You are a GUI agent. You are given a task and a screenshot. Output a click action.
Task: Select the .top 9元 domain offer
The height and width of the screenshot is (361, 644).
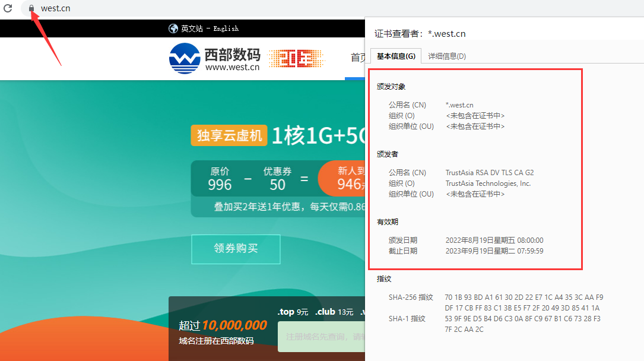pos(293,312)
